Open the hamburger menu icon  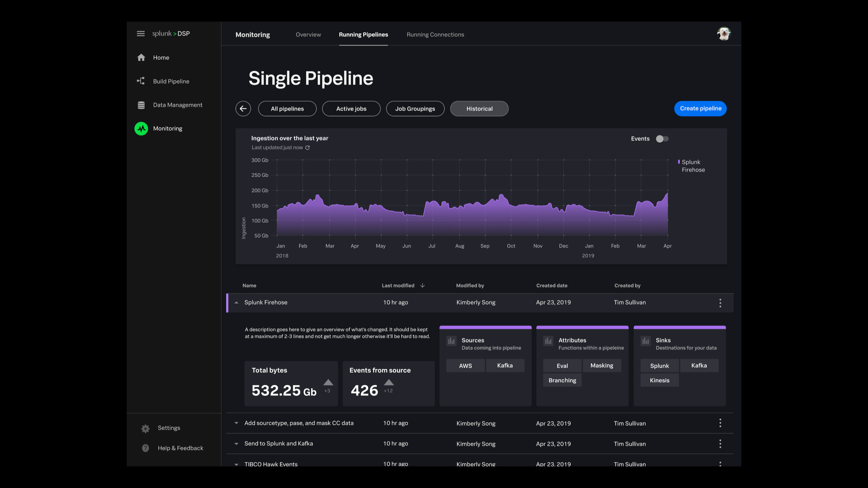point(141,34)
